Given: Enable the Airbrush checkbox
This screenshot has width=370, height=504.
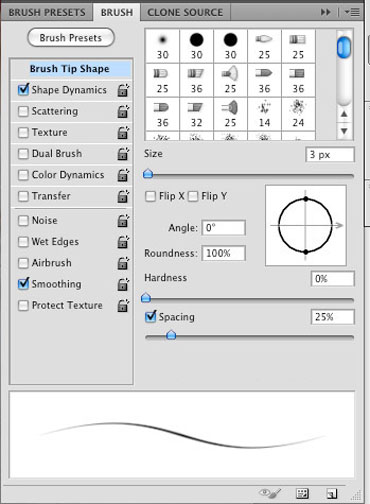Looking at the screenshot, I should 23,263.
